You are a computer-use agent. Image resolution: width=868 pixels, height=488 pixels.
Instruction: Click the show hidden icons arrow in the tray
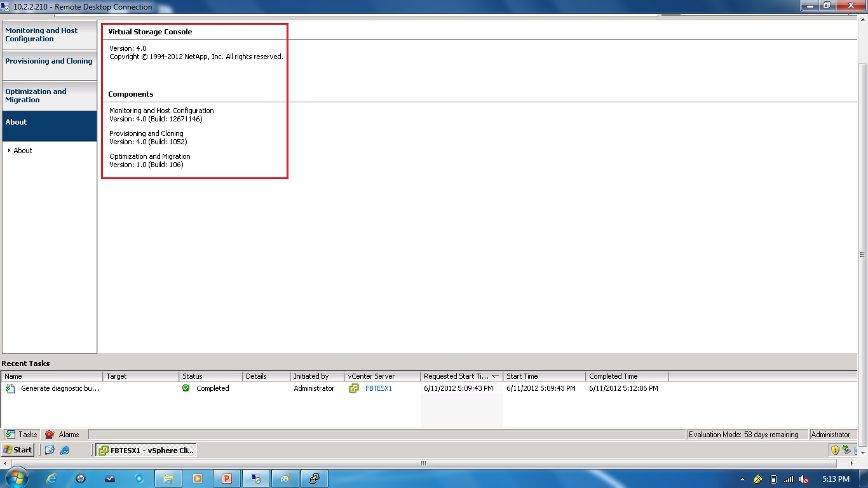click(x=742, y=478)
